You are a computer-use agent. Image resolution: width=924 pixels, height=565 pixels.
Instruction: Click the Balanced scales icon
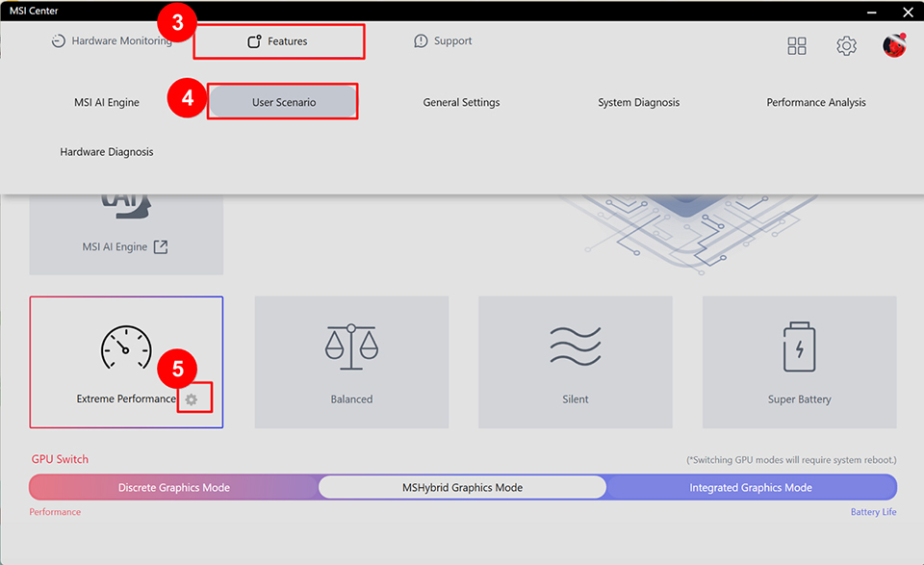tap(351, 347)
